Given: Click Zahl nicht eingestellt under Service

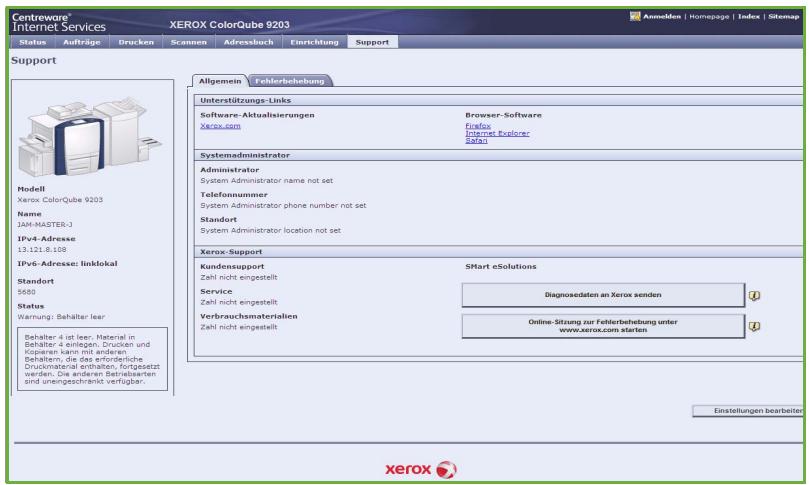Looking at the screenshot, I should (x=239, y=302).
